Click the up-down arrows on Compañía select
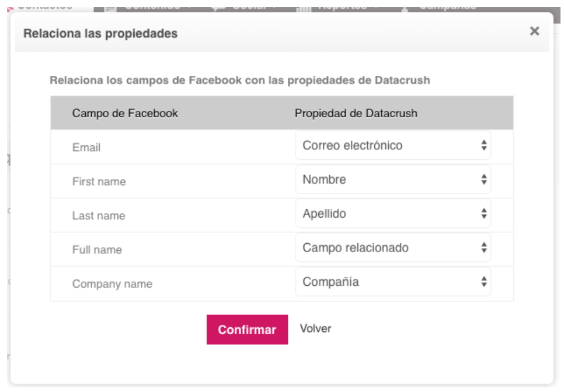 coord(484,282)
